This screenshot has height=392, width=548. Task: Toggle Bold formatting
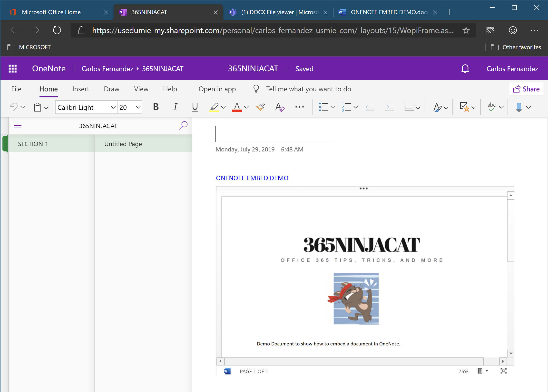156,107
